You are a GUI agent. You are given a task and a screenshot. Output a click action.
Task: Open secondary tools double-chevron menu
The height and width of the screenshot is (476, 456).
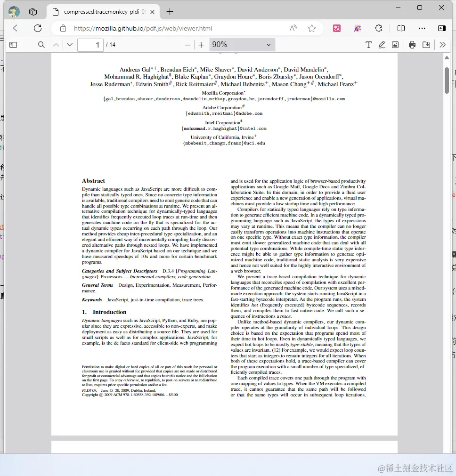tap(443, 45)
